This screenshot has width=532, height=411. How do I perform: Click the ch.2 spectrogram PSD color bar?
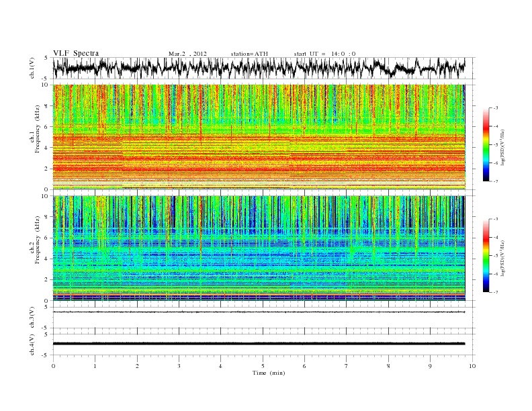(486, 256)
